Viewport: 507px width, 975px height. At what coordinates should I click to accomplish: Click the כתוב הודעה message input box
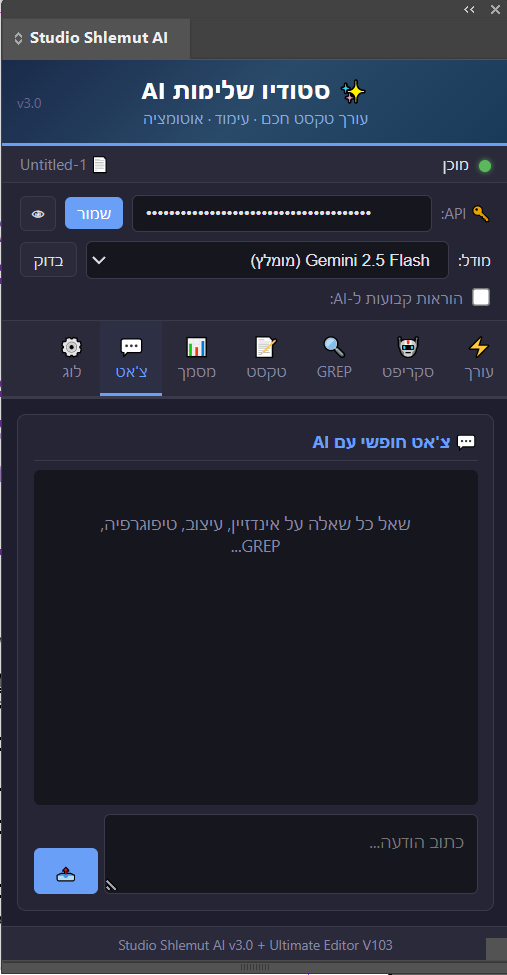pyautogui.click(x=291, y=854)
